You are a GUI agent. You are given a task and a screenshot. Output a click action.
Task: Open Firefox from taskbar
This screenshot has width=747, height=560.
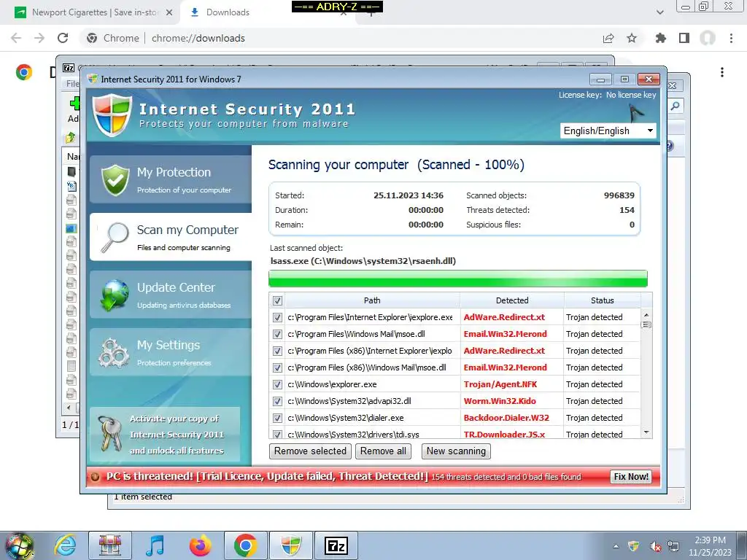[200, 545]
